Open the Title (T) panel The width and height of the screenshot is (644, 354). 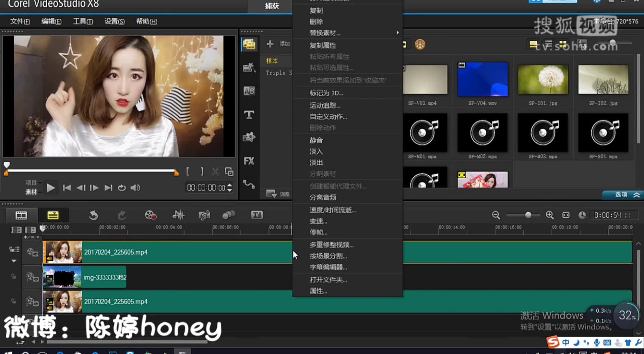pos(249,115)
